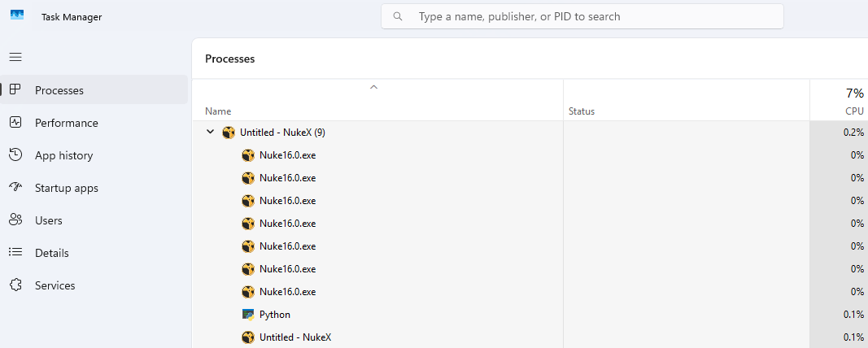The image size is (868, 348).
Task: Click the sort arrow above Name column
Action: (373, 87)
